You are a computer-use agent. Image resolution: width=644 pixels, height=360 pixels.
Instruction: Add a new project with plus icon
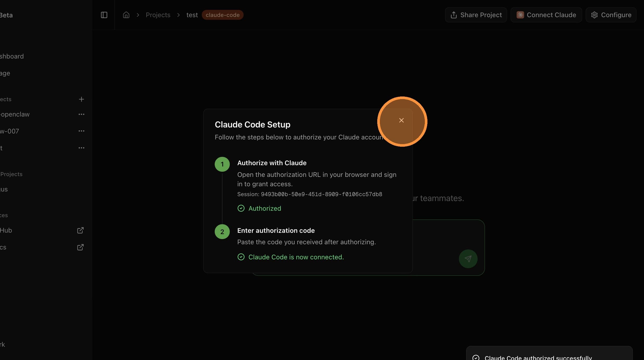coord(81,99)
